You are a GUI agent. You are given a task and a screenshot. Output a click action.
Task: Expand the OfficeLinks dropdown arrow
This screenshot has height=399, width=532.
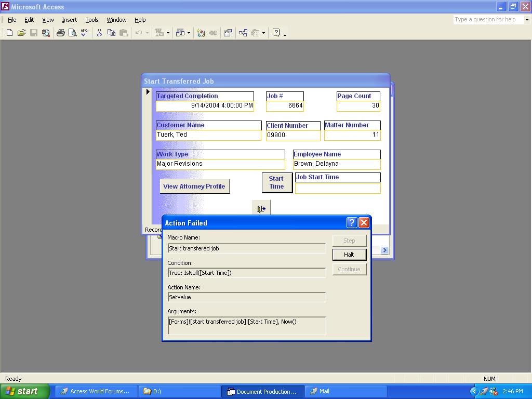coord(168,33)
